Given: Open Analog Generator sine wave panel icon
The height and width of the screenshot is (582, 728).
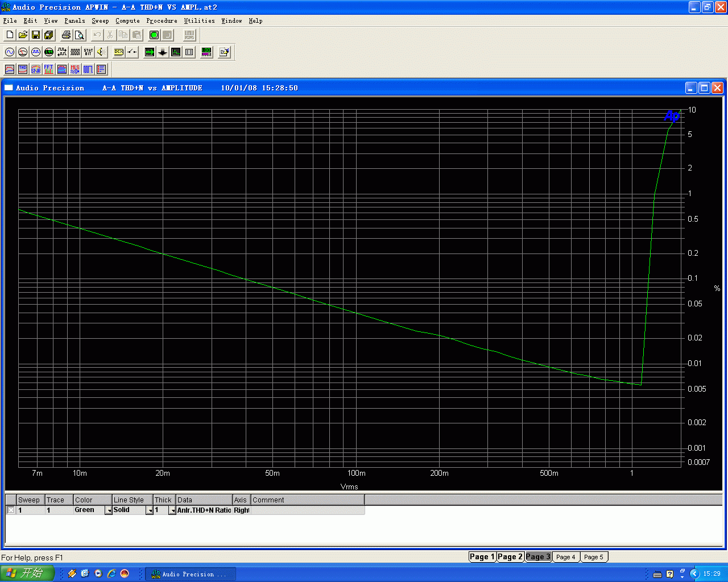Looking at the screenshot, I should click(x=10, y=52).
